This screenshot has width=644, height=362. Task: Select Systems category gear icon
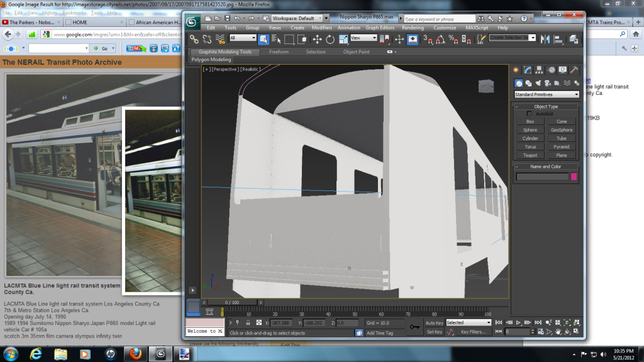pyautogui.click(x=576, y=84)
